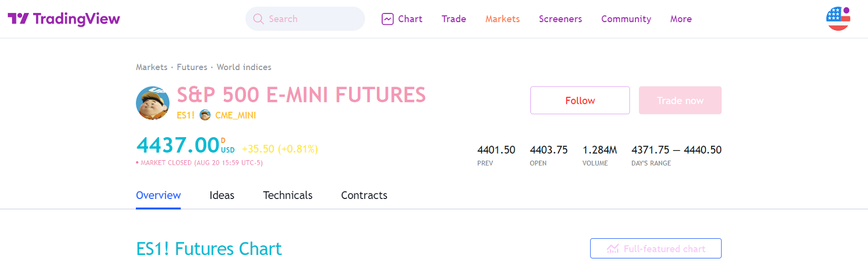Switch to the Ideas tab

coord(222,195)
